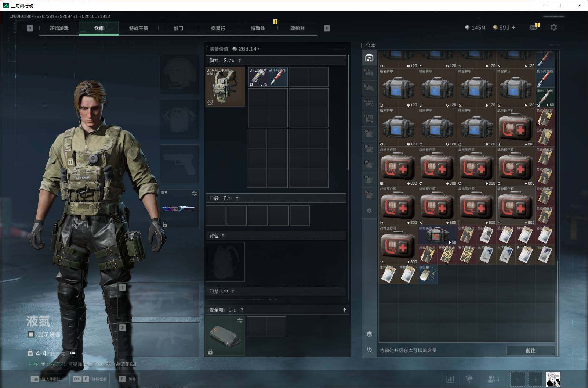Viewport: 588px width, 388px height.
Task: Switch to the 部门 tab
Action: [x=178, y=28]
